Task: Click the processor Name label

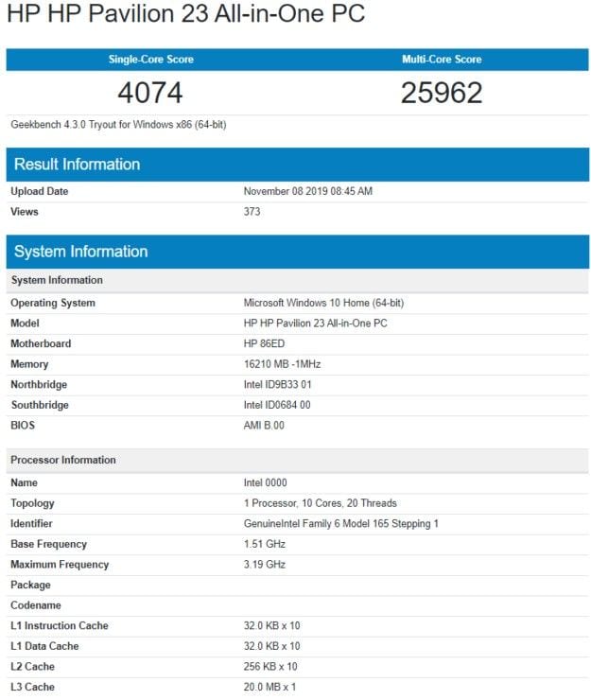Action: coord(24,483)
